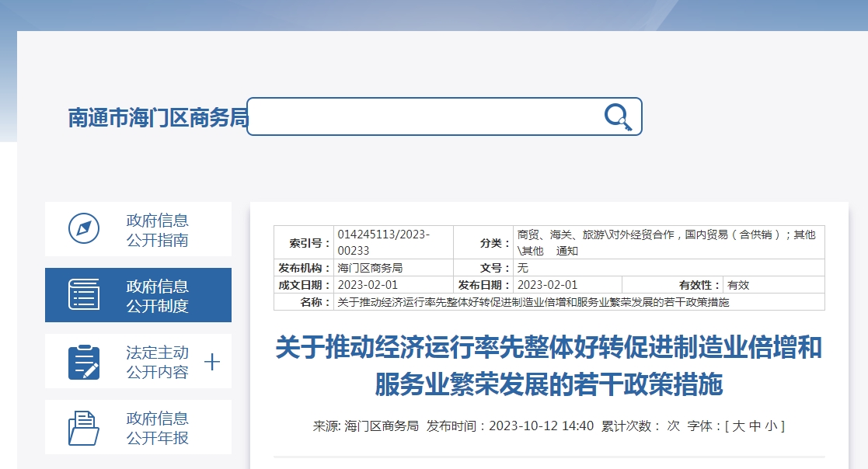The width and height of the screenshot is (868, 469).
Task: Open the 政府信息公开指南 menu item
Action: tap(157, 230)
